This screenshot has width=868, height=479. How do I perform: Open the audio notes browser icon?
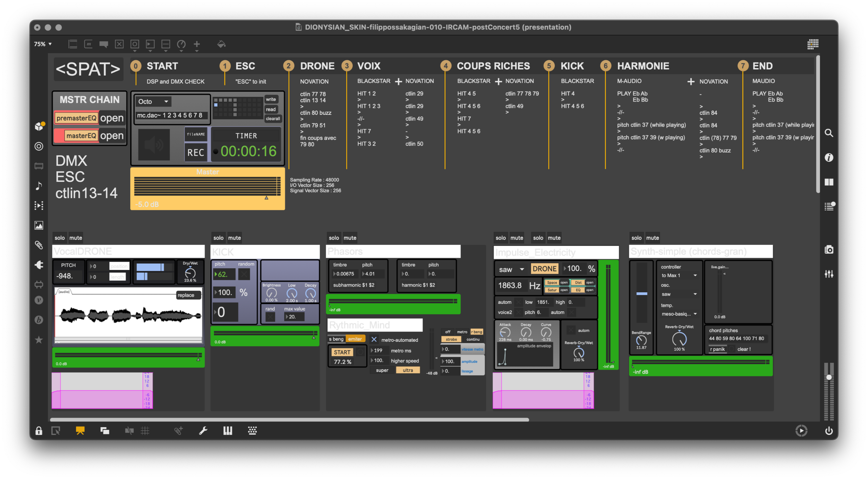coord(39,186)
